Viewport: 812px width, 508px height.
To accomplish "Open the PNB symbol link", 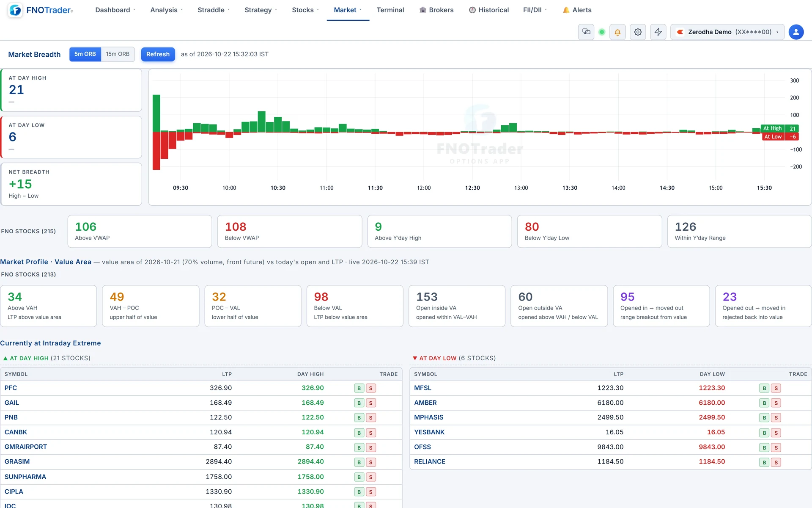I will pyautogui.click(x=11, y=417).
